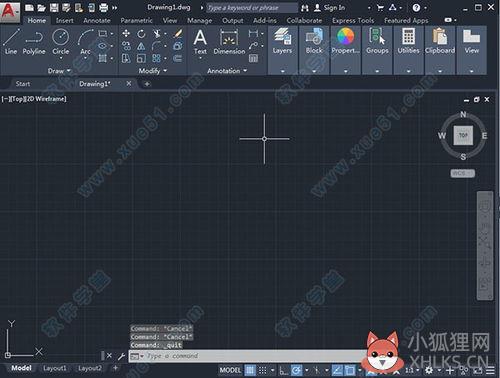The image size is (500, 378).
Task: Click the Move tool in Modify panel
Action: click(126, 33)
